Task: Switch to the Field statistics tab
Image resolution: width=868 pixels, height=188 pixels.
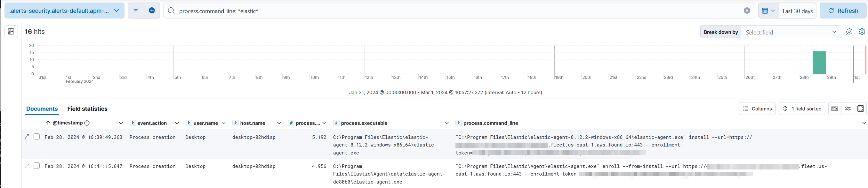Action: point(87,109)
